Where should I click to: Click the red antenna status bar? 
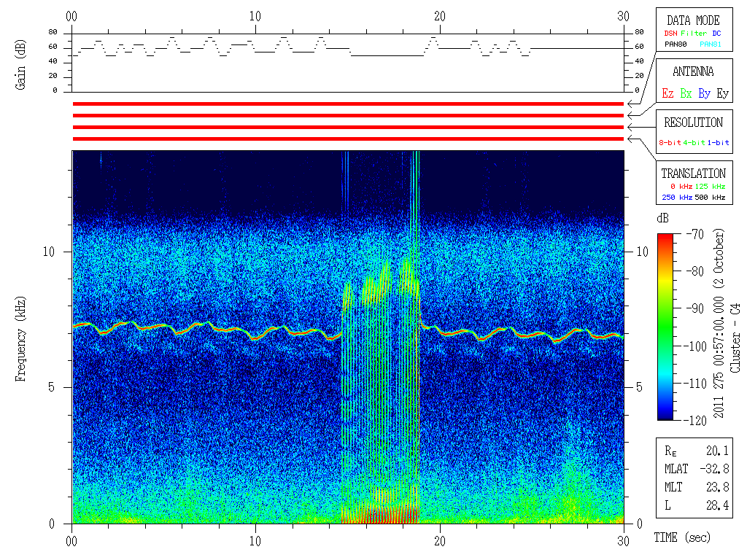(348, 115)
